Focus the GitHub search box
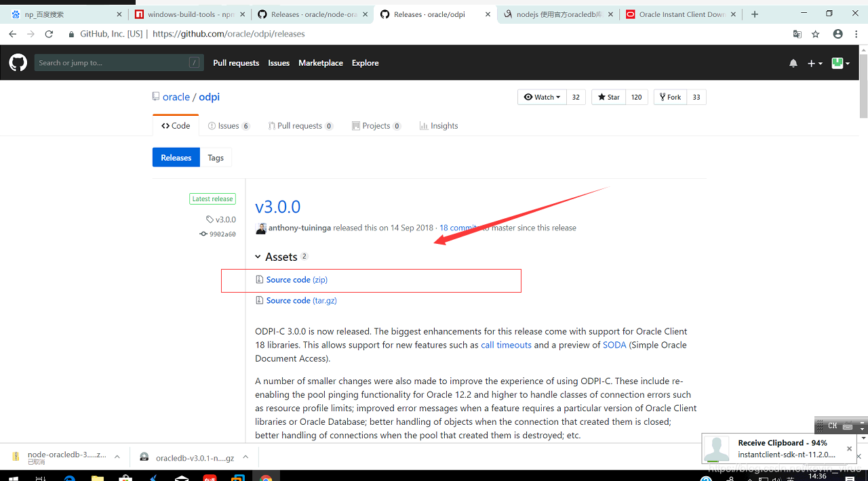Viewport: 868px width, 481px height. point(119,63)
